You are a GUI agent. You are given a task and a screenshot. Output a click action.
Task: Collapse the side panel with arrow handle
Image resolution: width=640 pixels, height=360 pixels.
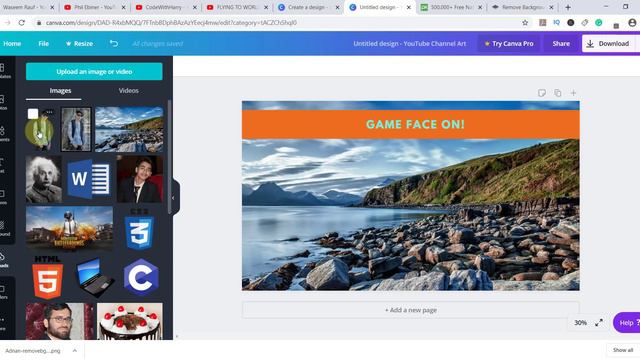point(174,198)
